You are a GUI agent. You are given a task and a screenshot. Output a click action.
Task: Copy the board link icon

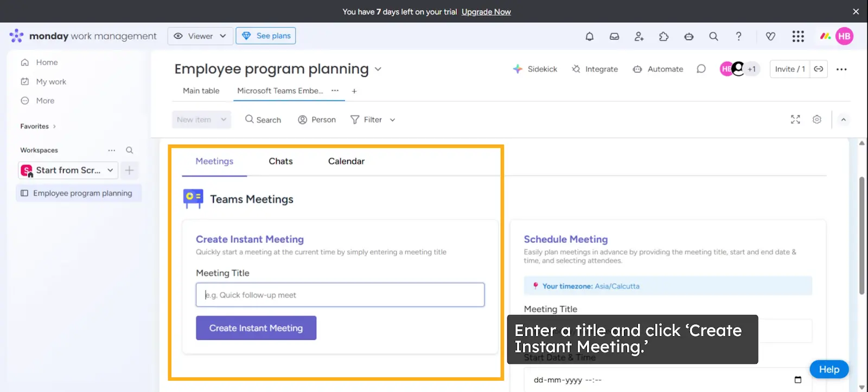pos(819,69)
